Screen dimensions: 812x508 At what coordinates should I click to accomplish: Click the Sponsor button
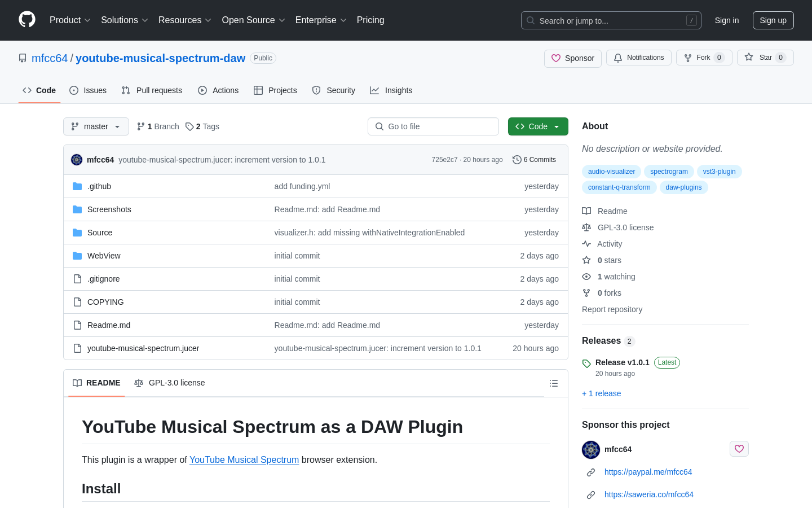[573, 58]
